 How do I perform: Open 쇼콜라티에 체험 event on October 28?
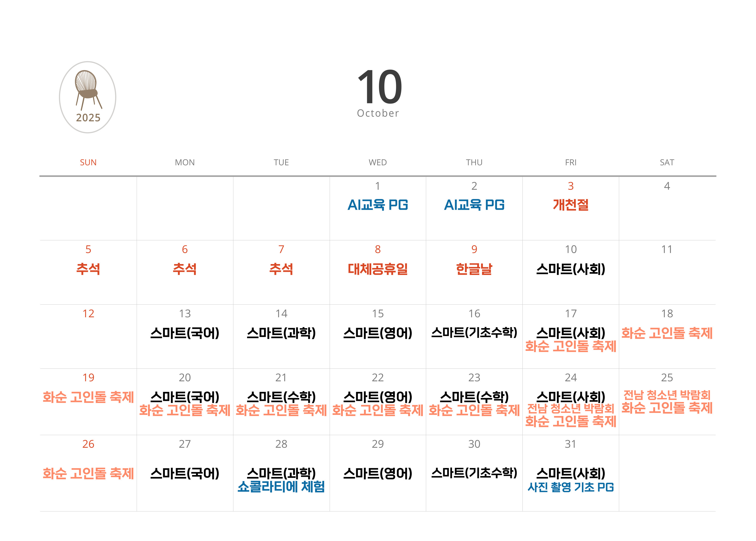pos(281,487)
